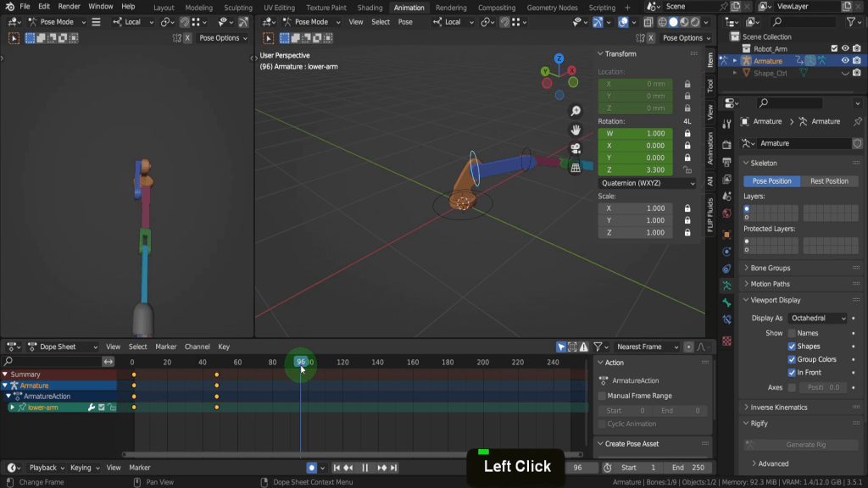
Task: Jump to the first frame in playback controls
Action: point(337,468)
